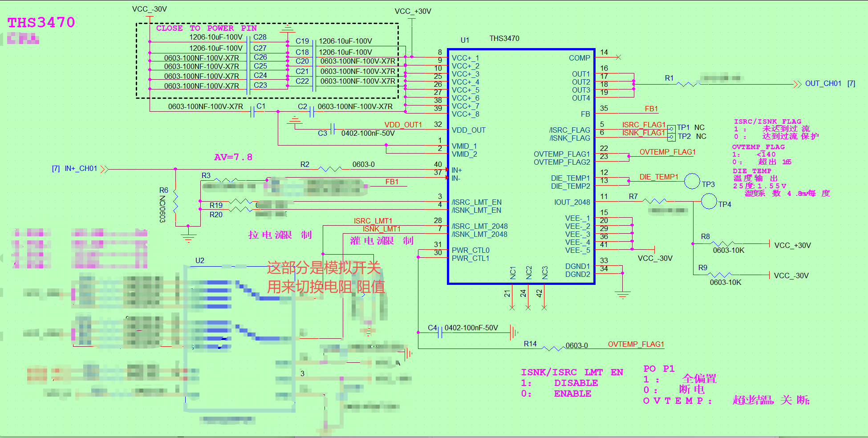The width and height of the screenshot is (868, 438).
Task: Select the TP1 test point square
Action: point(671,129)
